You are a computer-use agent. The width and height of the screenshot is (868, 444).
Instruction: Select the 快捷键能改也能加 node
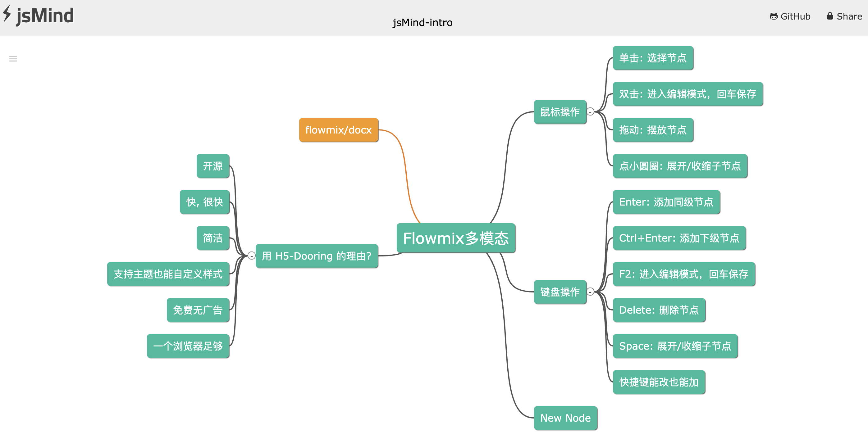click(x=659, y=382)
